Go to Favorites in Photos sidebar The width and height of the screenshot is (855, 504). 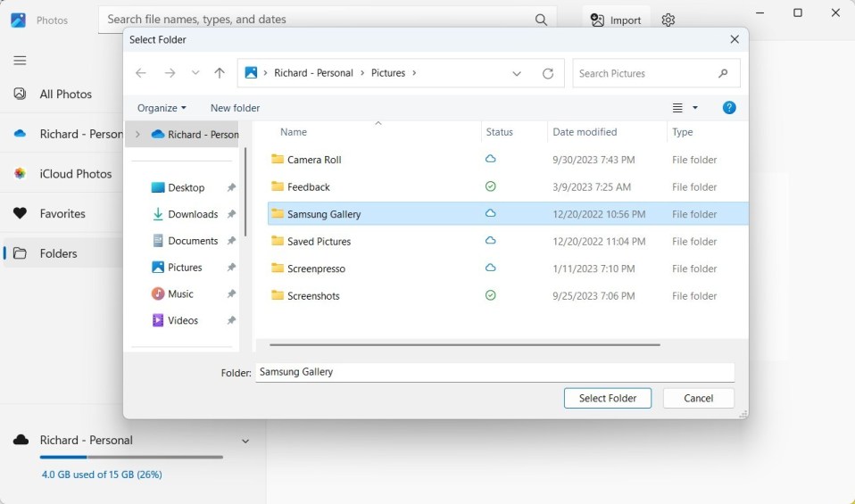pyautogui.click(x=61, y=213)
